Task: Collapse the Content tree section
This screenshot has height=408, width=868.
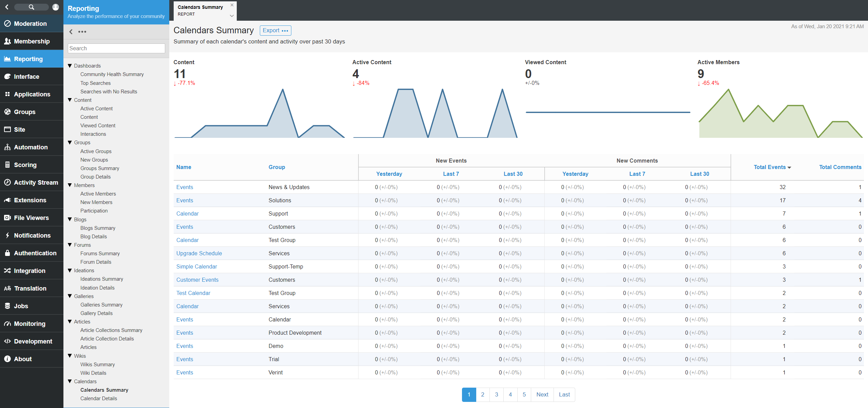Action: [70, 100]
